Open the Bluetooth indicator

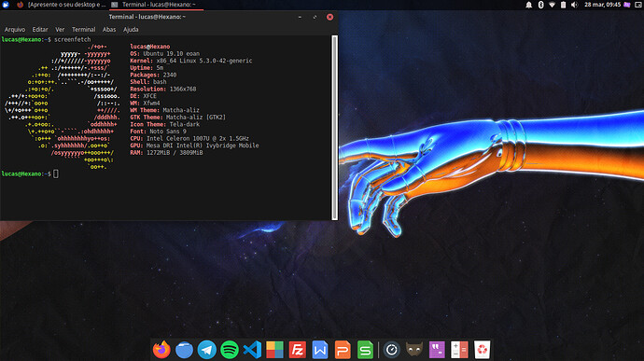(541, 5)
